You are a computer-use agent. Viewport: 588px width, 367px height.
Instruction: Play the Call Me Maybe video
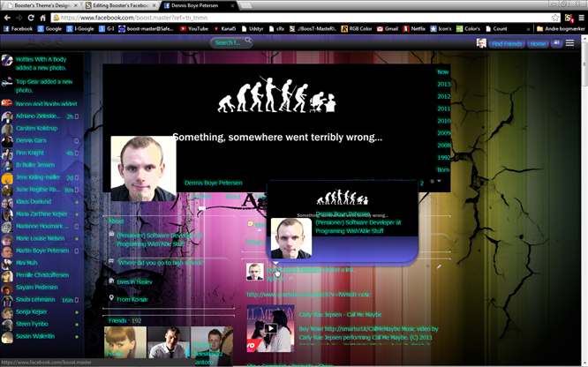click(x=271, y=329)
